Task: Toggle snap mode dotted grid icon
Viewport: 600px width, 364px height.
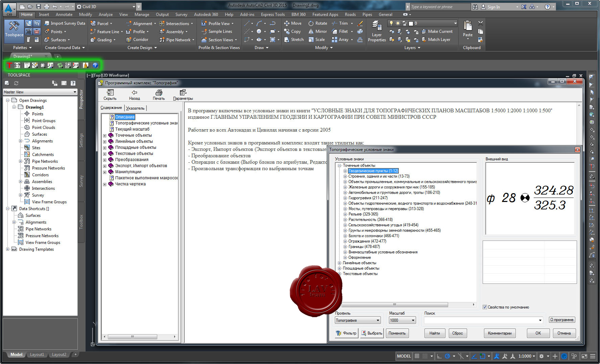Action: click(425, 356)
